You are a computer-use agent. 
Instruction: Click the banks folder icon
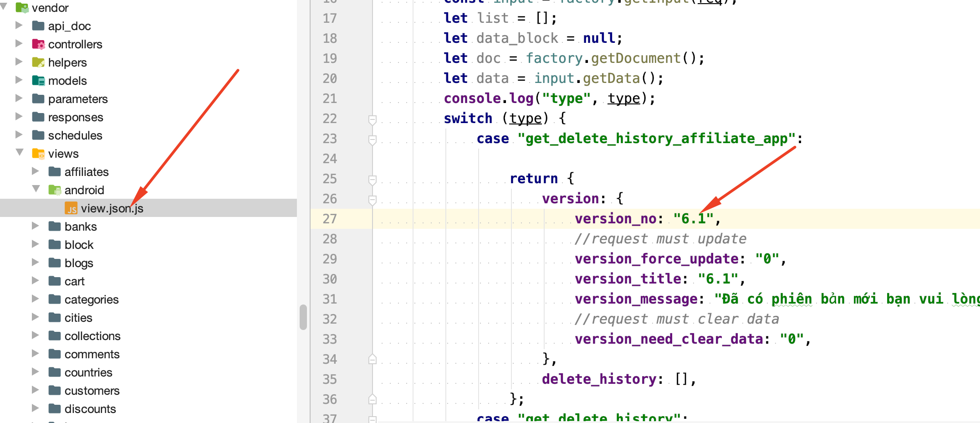55,226
